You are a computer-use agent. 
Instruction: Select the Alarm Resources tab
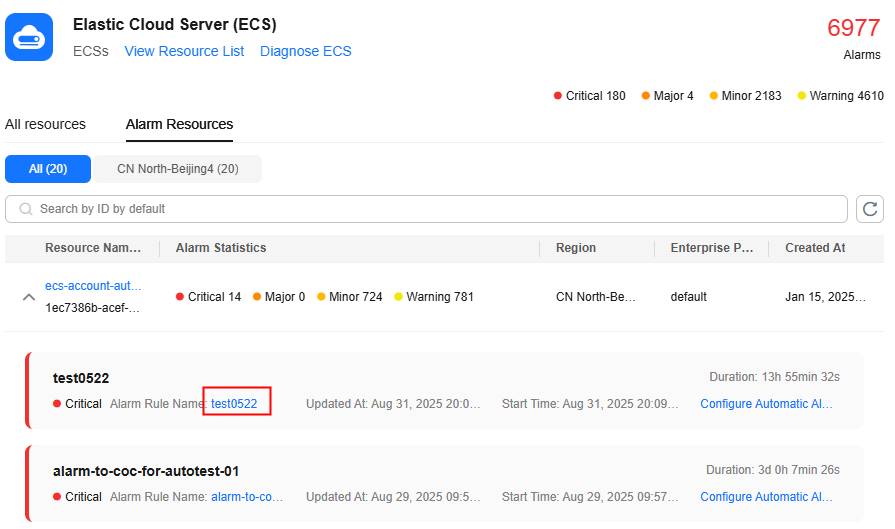pos(179,125)
